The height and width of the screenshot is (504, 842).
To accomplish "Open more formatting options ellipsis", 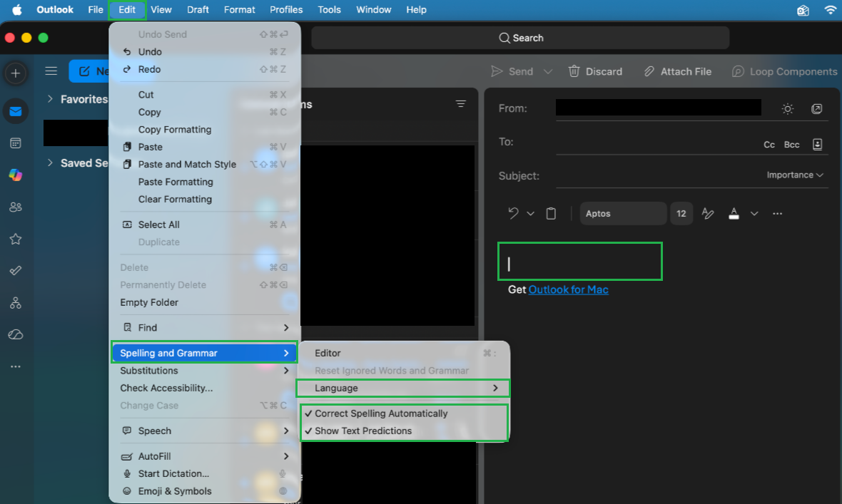I will click(x=777, y=214).
